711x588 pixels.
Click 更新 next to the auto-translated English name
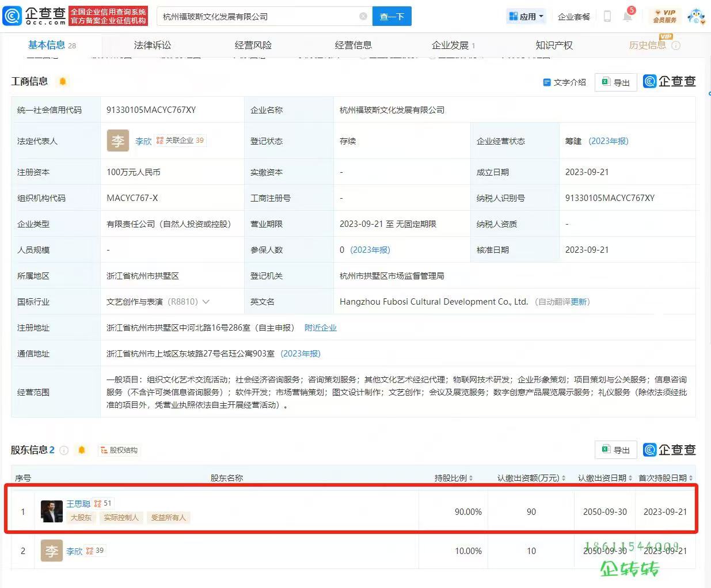coord(579,302)
